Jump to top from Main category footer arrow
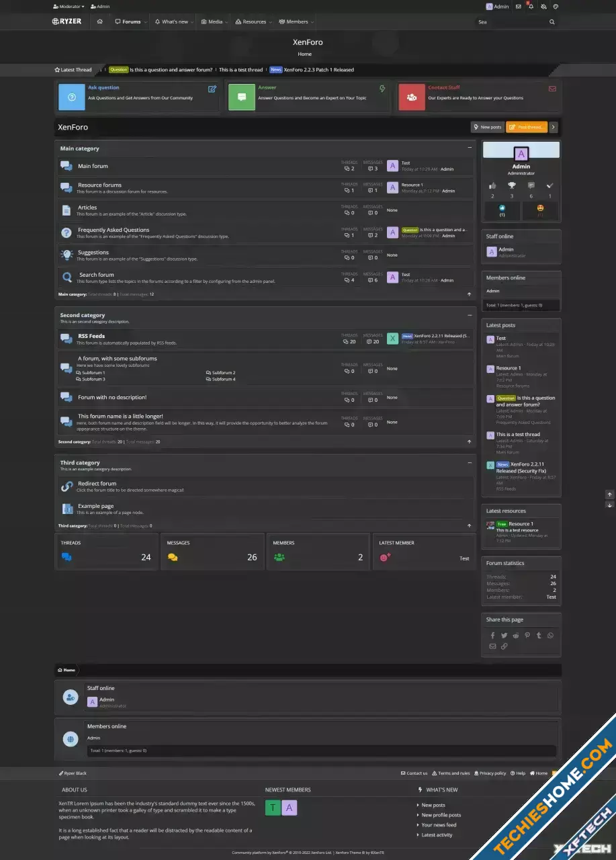616x860 pixels. click(x=470, y=294)
